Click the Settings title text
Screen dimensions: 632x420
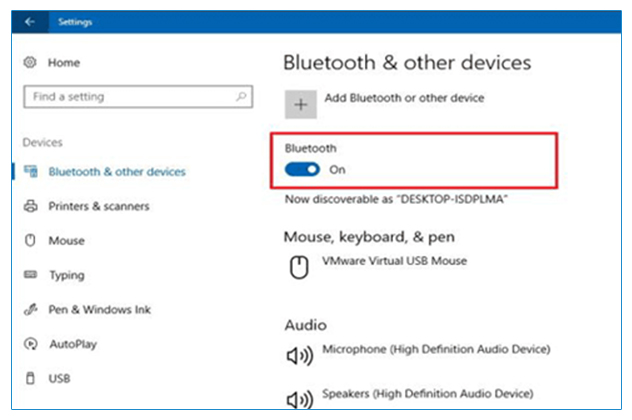tap(75, 22)
